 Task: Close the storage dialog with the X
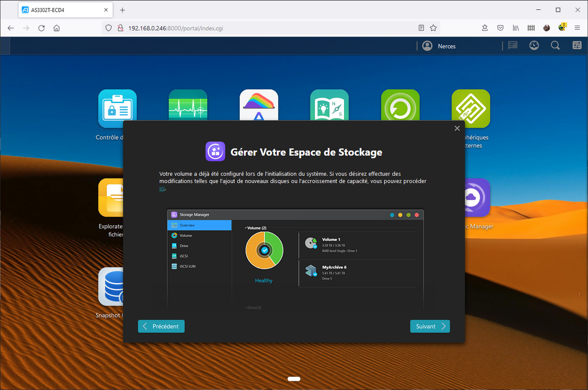coord(457,128)
